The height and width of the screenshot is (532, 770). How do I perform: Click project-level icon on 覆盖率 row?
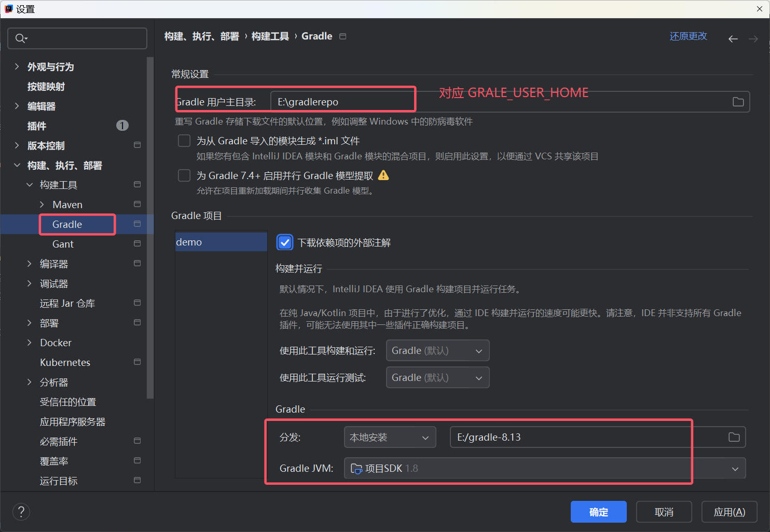pyautogui.click(x=137, y=460)
